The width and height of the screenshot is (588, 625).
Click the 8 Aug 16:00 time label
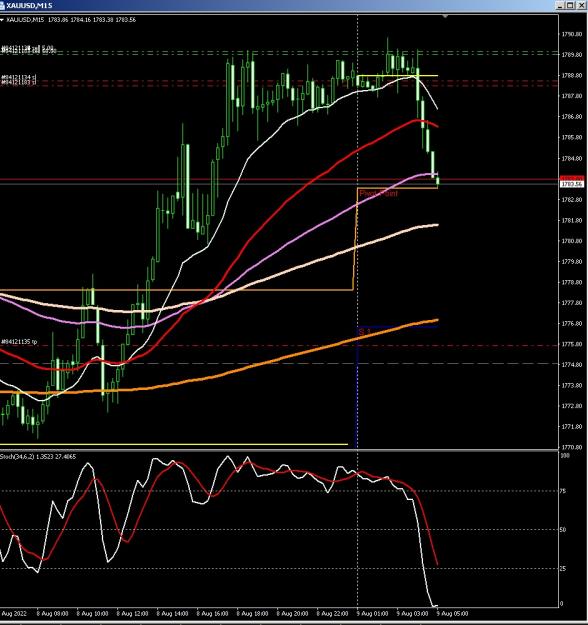tap(212, 613)
